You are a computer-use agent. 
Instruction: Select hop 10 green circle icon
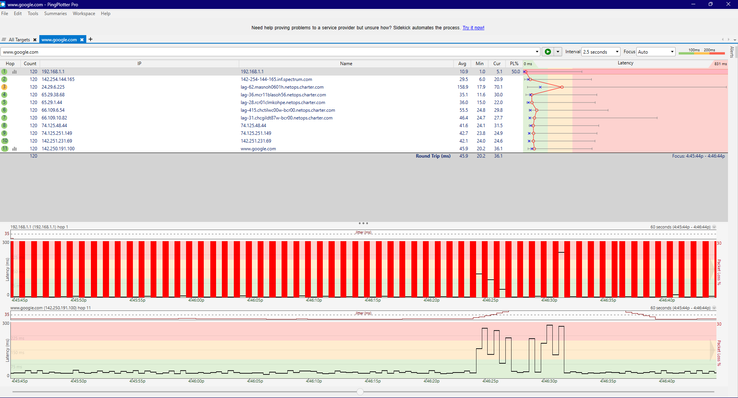pos(4,141)
